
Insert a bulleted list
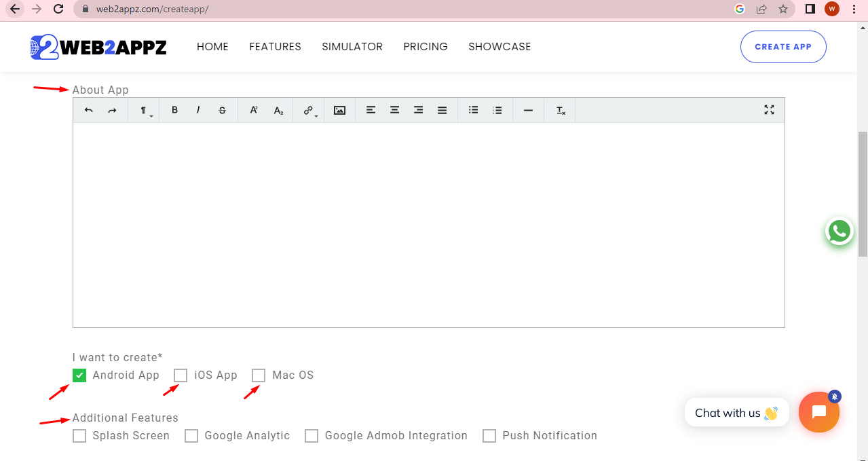[473, 109]
